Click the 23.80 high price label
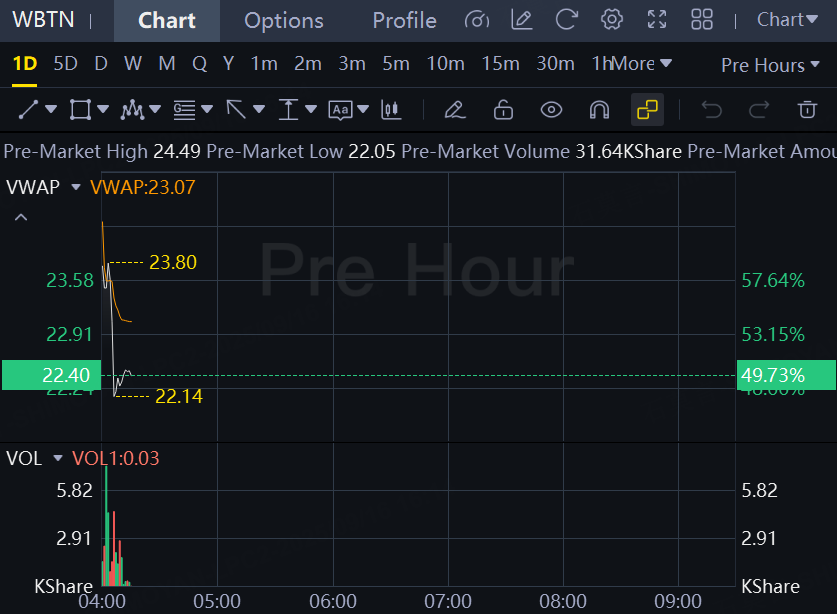 tap(173, 262)
